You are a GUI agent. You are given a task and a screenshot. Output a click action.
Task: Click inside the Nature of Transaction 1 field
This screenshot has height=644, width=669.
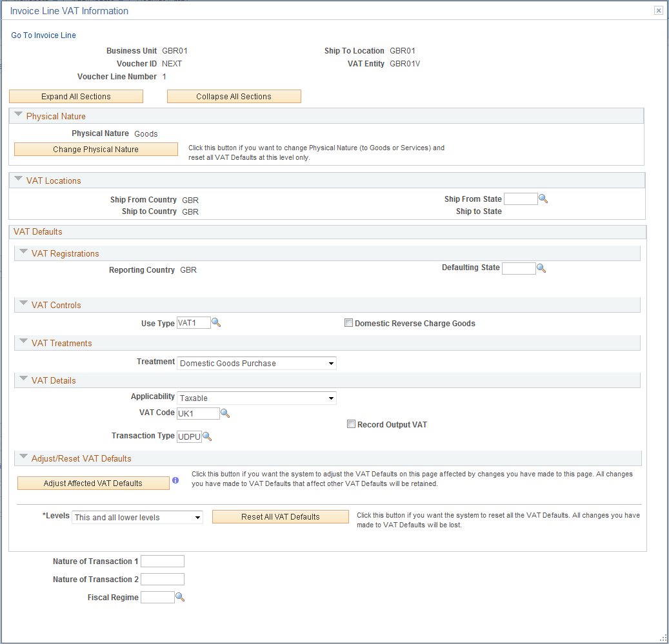162,561
